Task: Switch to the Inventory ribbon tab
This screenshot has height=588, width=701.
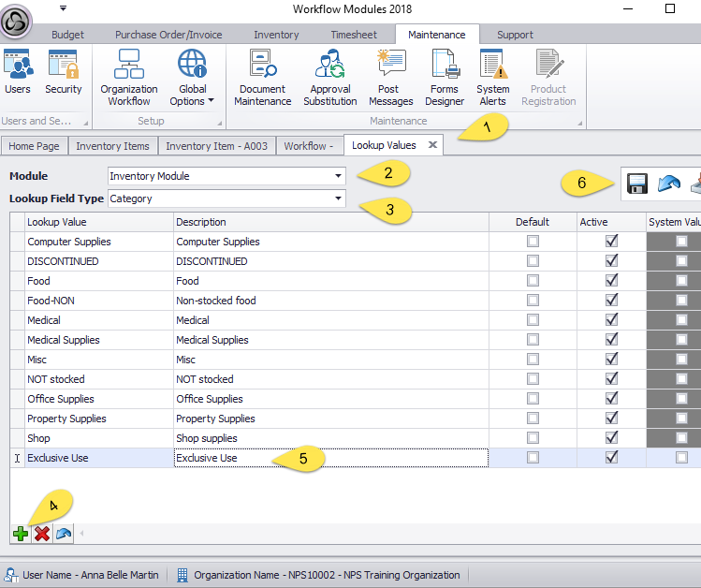Action: click(276, 35)
